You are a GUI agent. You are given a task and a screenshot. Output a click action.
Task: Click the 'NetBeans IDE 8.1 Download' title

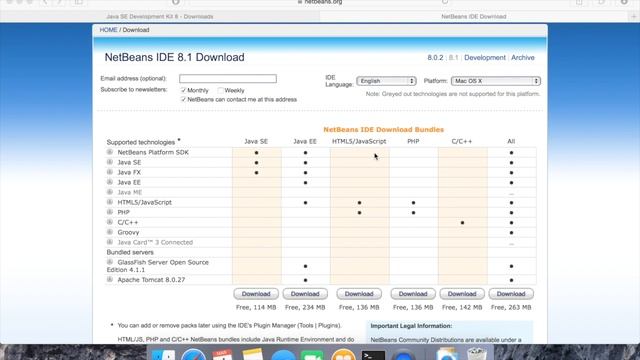(174, 57)
